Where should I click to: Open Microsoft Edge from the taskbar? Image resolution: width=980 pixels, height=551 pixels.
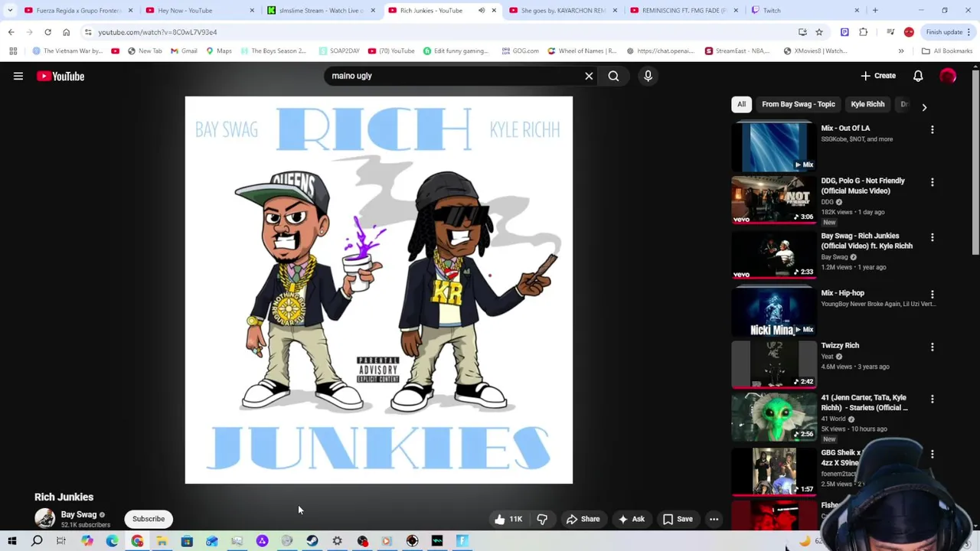[x=112, y=541]
